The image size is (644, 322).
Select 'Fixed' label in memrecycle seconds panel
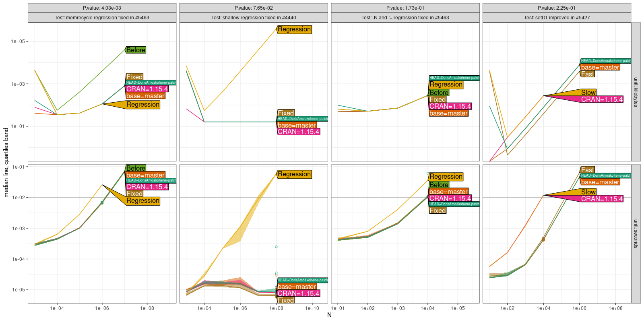coord(134,194)
